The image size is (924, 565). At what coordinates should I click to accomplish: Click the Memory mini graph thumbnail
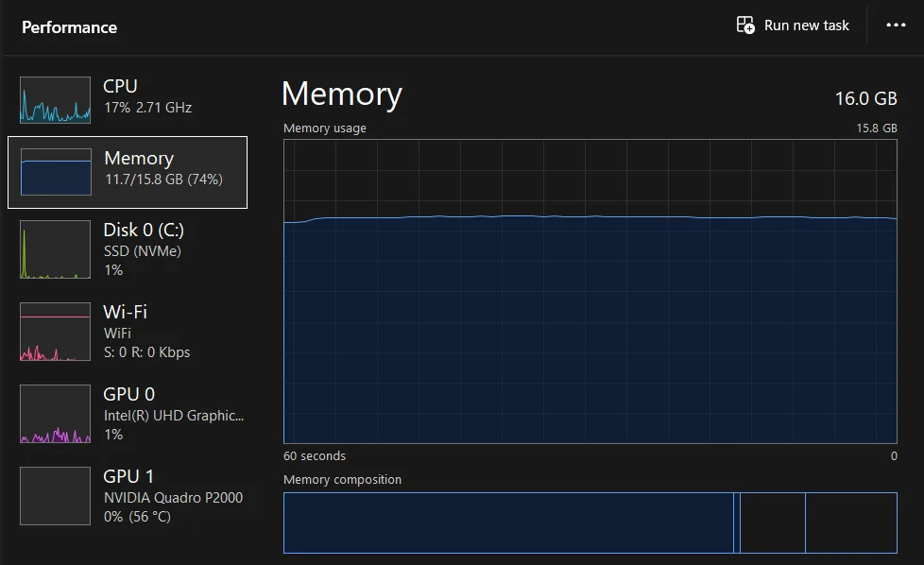tap(56, 172)
